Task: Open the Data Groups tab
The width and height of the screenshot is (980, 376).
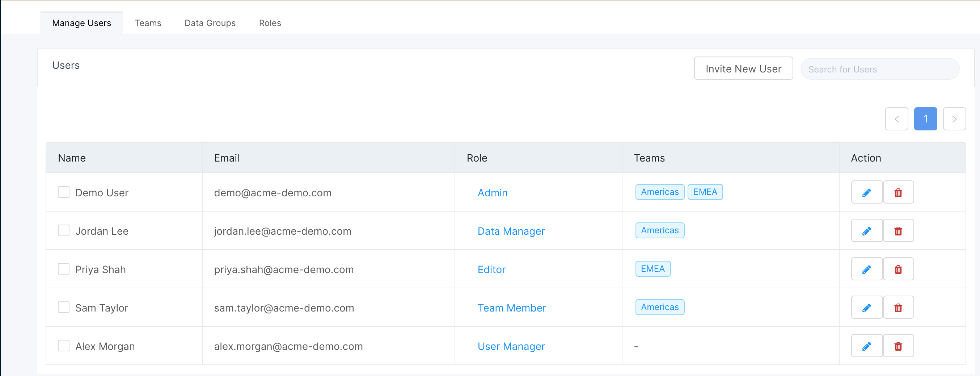Action: pos(210,23)
